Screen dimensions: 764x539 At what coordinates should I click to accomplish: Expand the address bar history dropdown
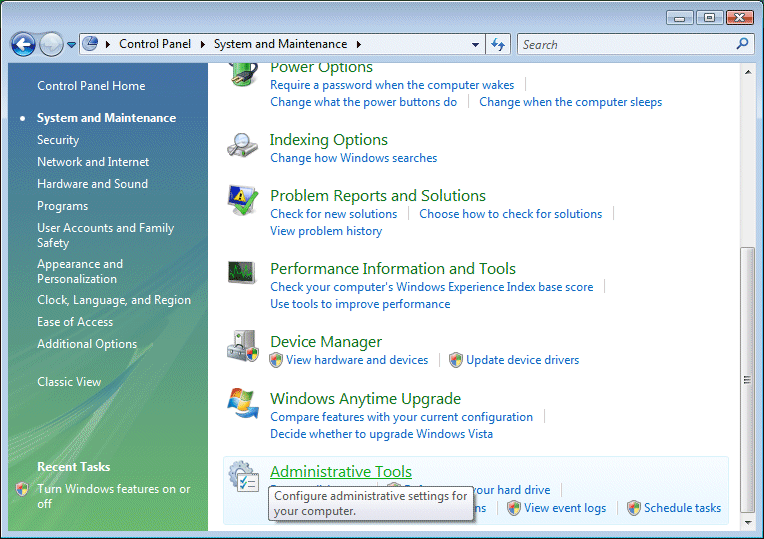click(475, 45)
